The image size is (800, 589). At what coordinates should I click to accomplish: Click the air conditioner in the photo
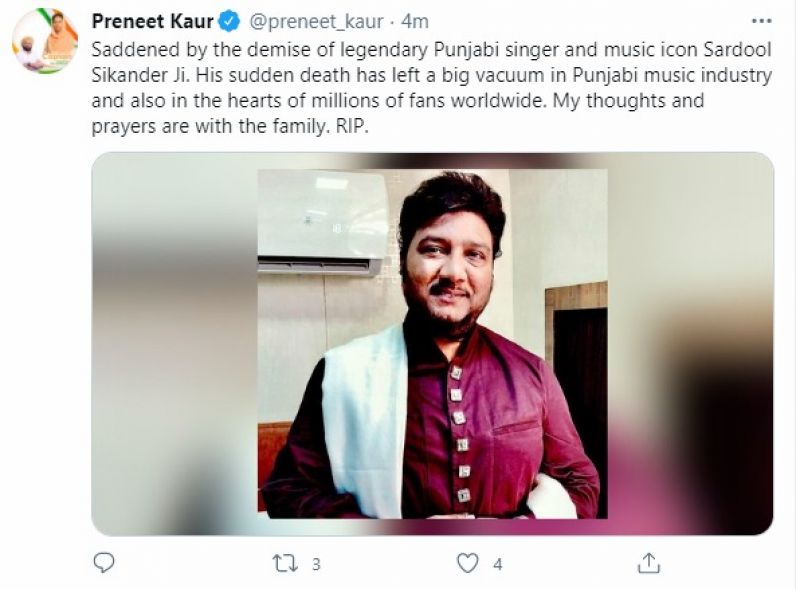(x=322, y=222)
